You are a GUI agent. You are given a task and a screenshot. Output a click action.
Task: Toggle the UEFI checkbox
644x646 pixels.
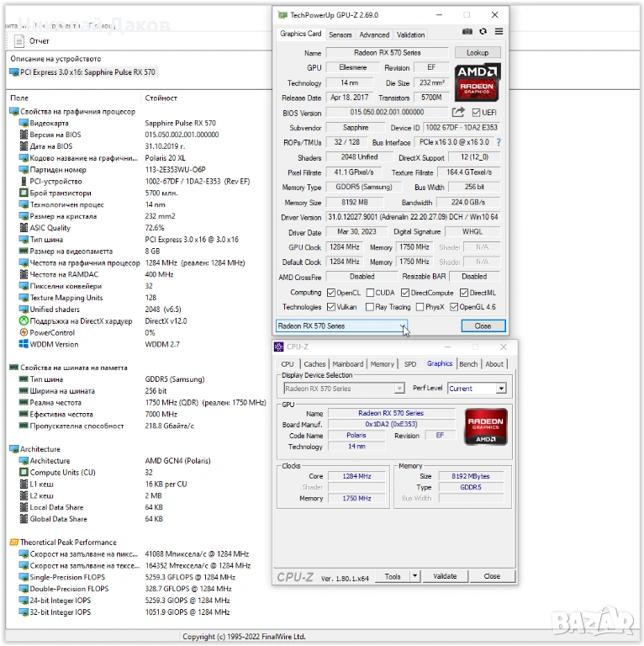pyautogui.click(x=477, y=113)
